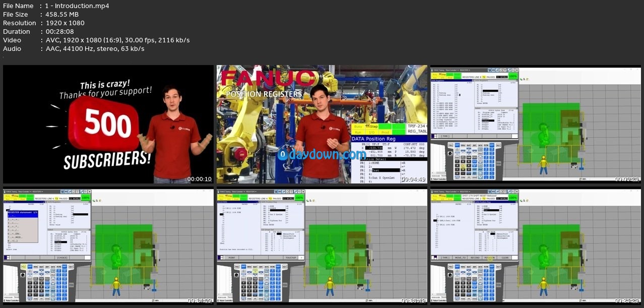
Task: Click the green 100% override indicator at 00:09:29
Action: click(513, 76)
